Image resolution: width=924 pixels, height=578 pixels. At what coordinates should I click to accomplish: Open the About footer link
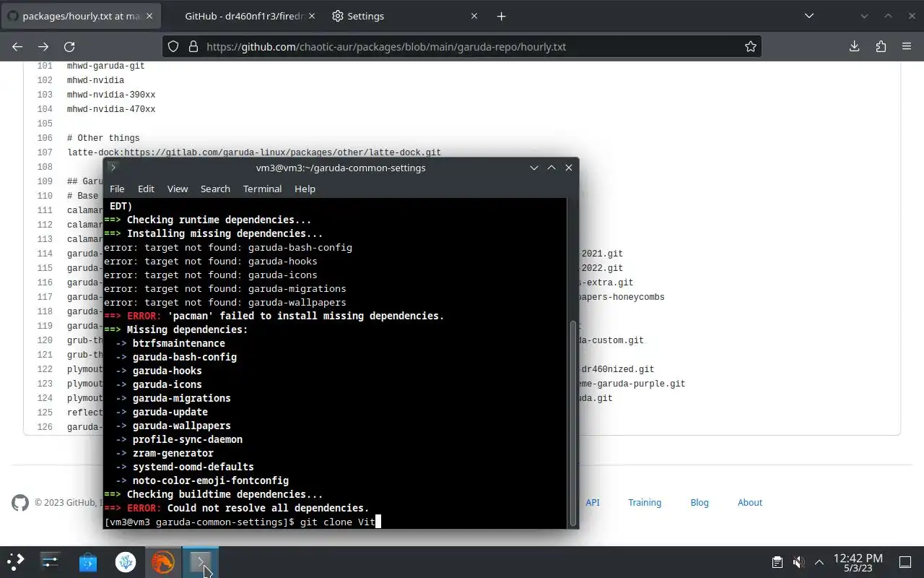[x=750, y=502]
